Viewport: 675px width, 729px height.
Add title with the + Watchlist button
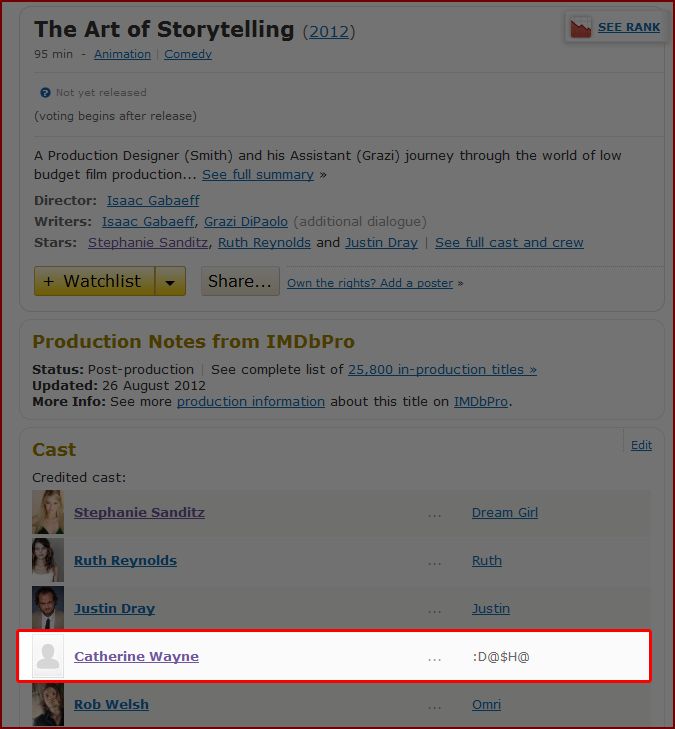click(94, 281)
